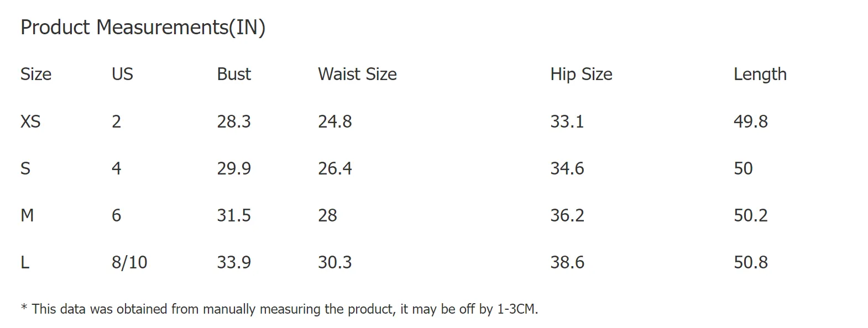
Task: Click the 49.8 length value
Action: (751, 121)
